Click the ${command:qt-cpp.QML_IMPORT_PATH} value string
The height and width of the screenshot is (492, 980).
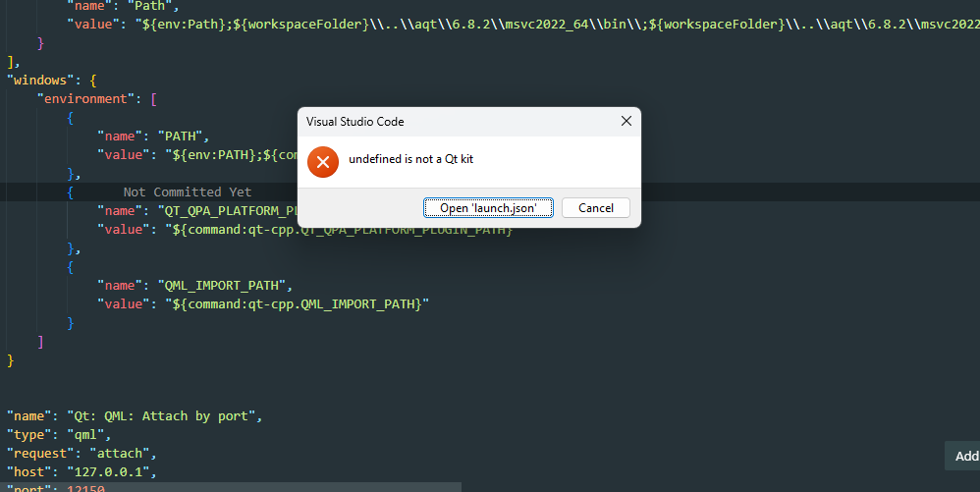click(x=297, y=303)
